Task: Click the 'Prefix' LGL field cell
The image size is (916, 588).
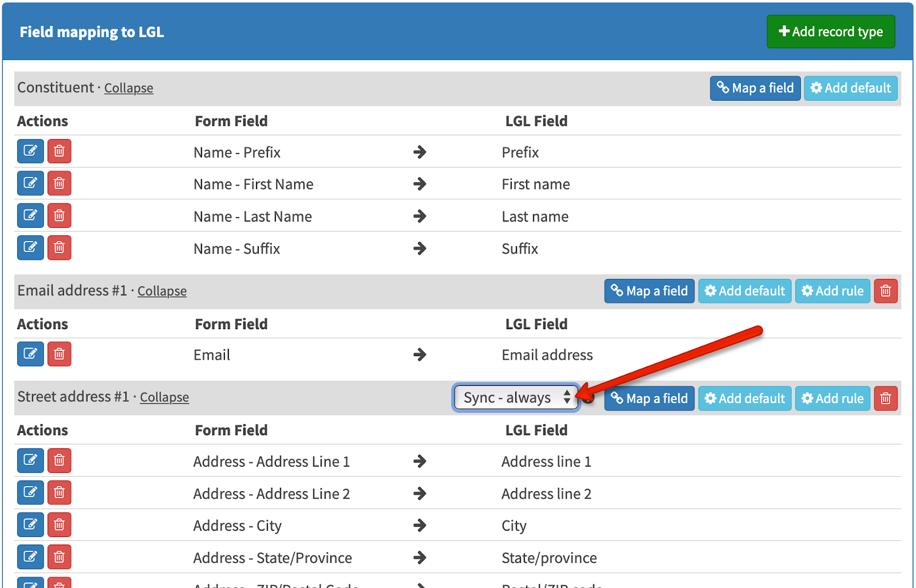Action: pos(520,152)
